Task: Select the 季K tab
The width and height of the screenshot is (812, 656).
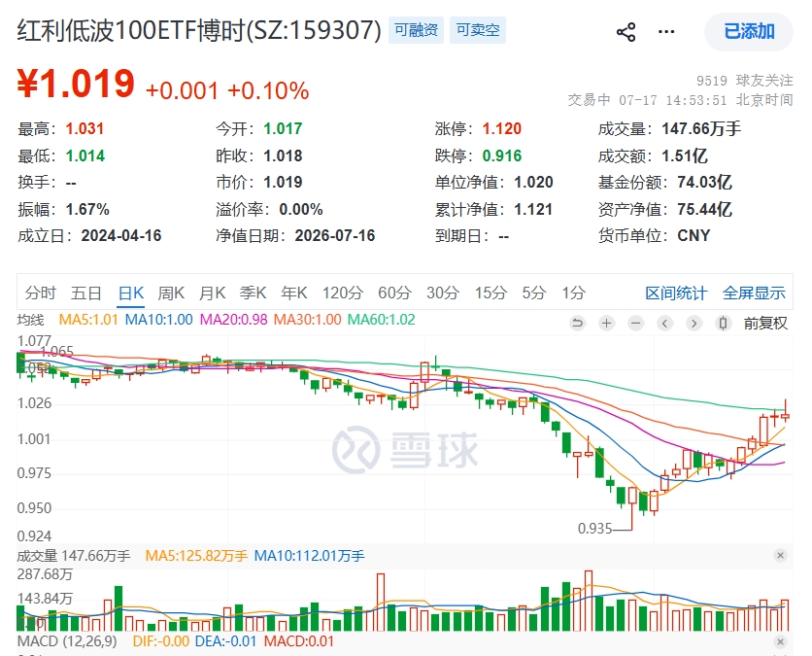Action: click(253, 293)
